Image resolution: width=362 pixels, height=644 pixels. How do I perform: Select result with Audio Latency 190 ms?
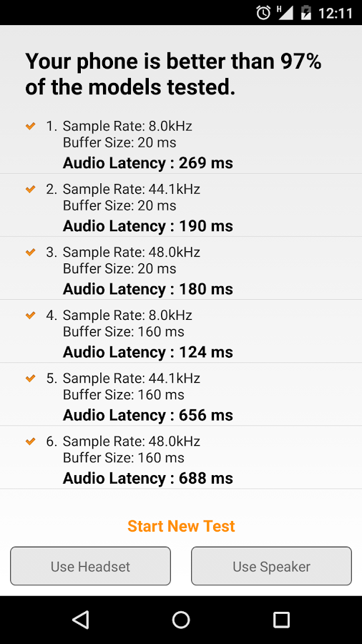click(181, 205)
